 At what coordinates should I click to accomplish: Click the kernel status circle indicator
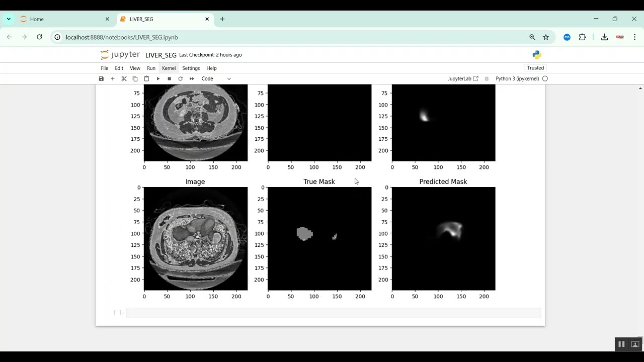tap(545, 78)
